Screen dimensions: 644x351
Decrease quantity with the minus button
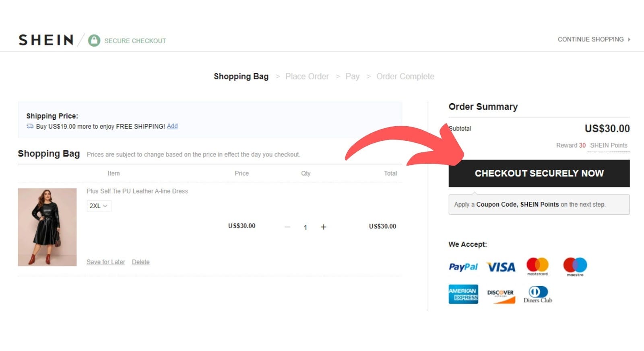(x=287, y=227)
